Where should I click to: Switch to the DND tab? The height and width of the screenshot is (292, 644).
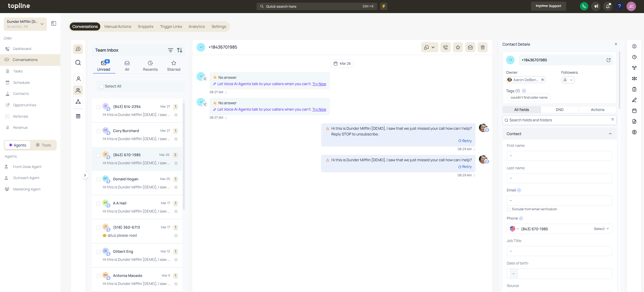pos(559,110)
